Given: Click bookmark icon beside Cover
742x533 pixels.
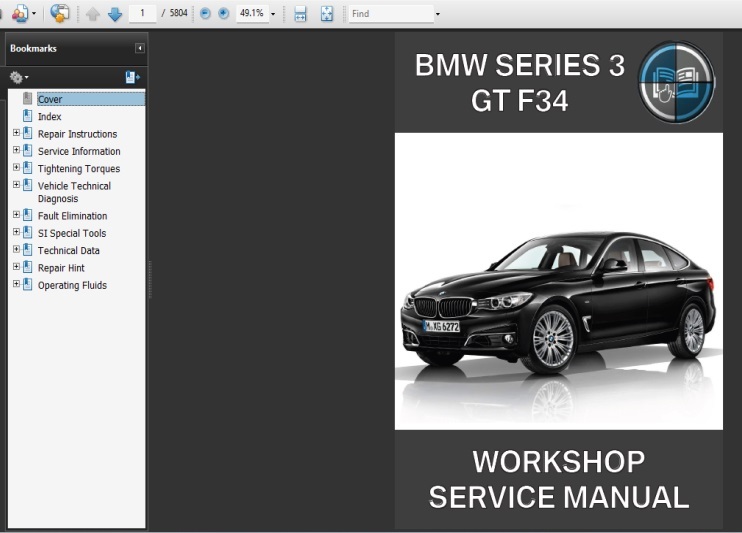Looking at the screenshot, I should click(28, 98).
